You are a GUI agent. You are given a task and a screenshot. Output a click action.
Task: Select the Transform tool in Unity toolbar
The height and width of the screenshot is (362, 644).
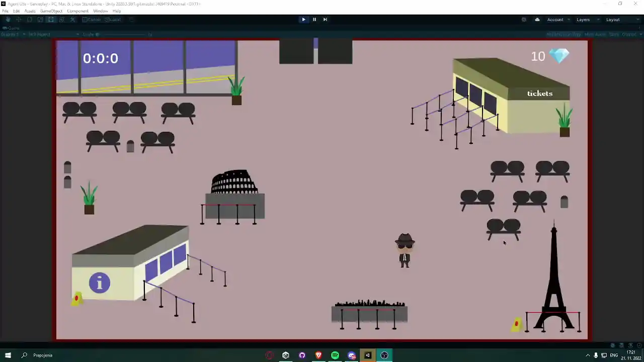[62, 20]
